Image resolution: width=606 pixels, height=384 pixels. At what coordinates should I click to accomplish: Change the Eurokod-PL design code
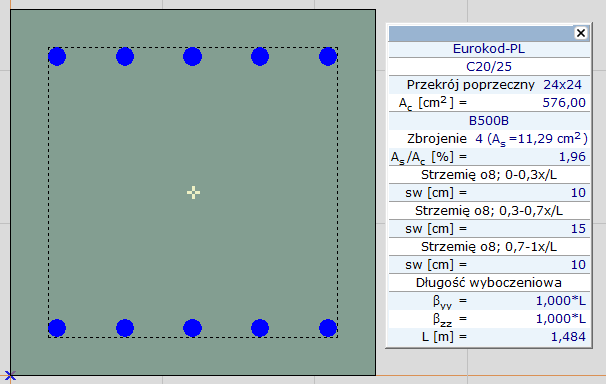(x=489, y=49)
